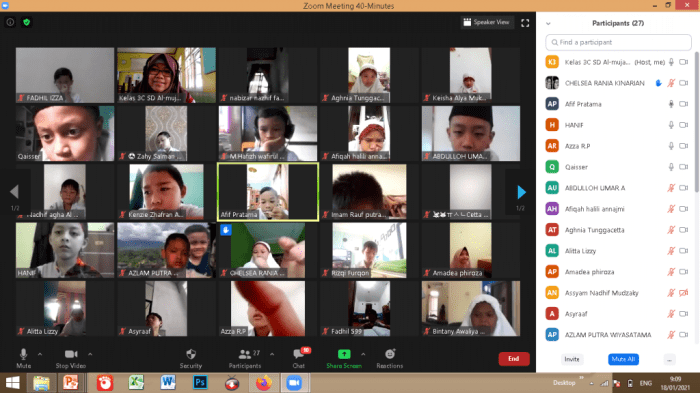Screen dimensions: 700x393
Task: Open Participants icon in toolbar
Action: point(245,354)
